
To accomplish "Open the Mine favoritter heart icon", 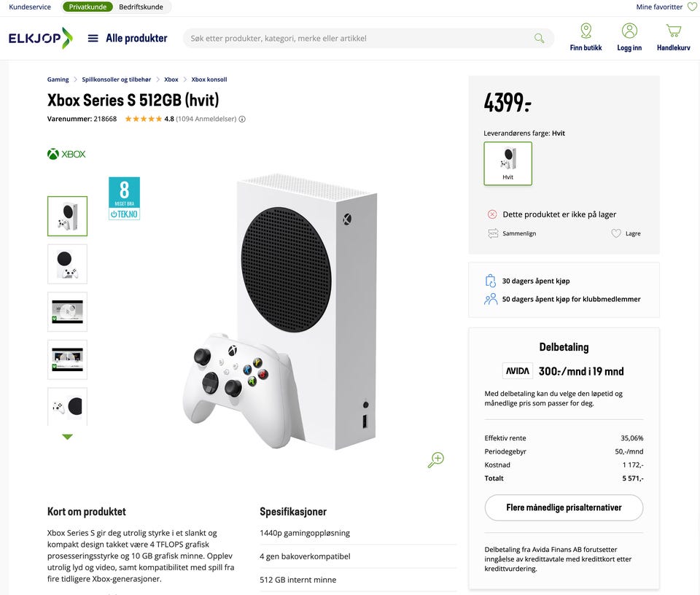I will pyautogui.click(x=692, y=7).
